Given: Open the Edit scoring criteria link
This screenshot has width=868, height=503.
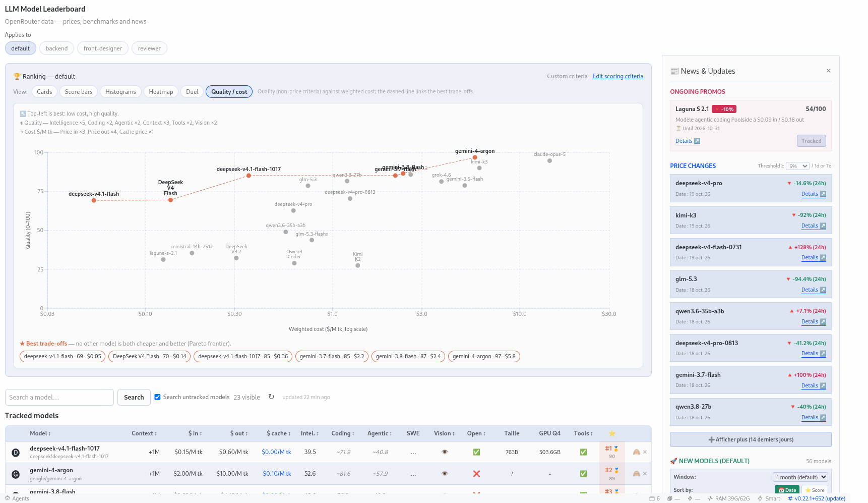Looking at the screenshot, I should (618, 76).
